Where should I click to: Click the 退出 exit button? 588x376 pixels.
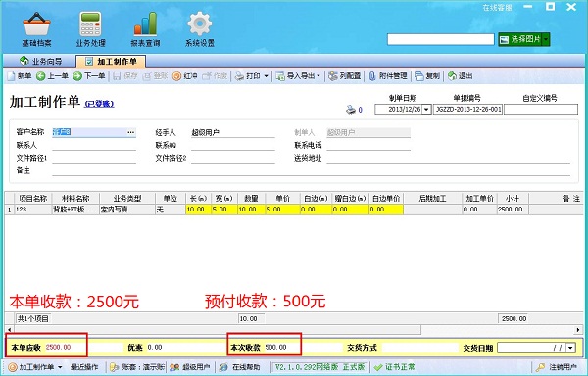tap(461, 76)
